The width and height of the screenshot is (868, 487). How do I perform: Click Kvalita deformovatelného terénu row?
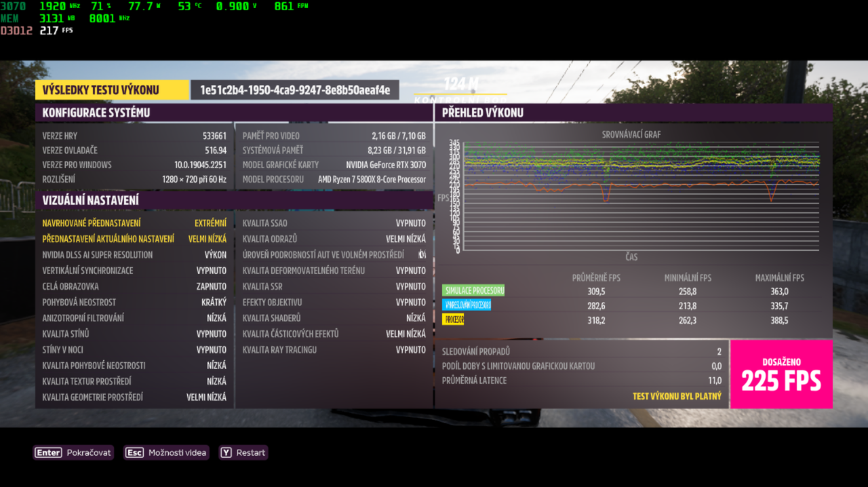pos(334,271)
